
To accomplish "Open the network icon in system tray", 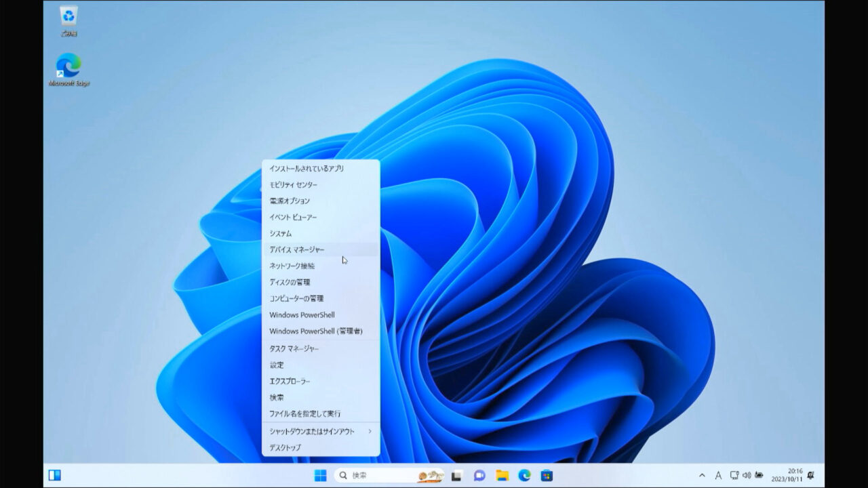I will [x=734, y=475].
